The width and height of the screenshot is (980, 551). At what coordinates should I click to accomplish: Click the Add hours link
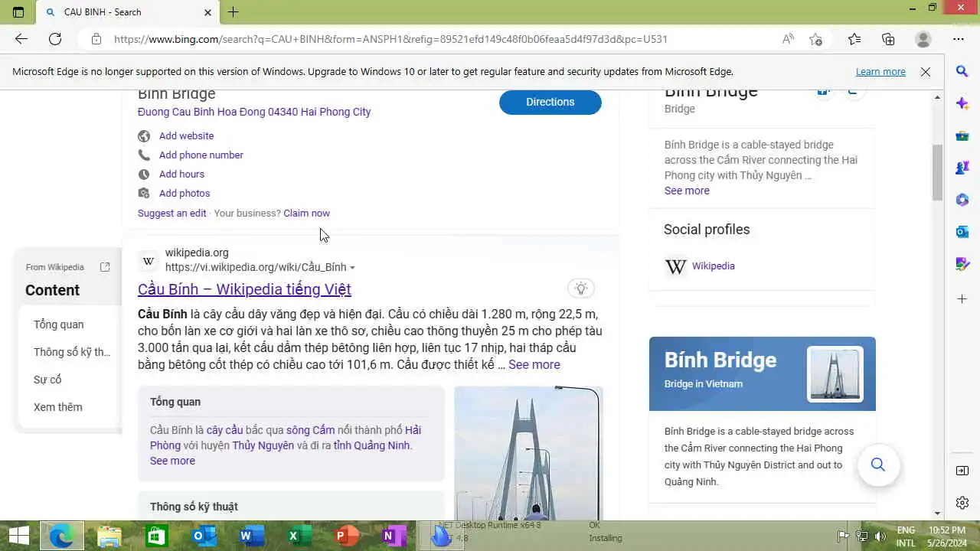point(181,174)
